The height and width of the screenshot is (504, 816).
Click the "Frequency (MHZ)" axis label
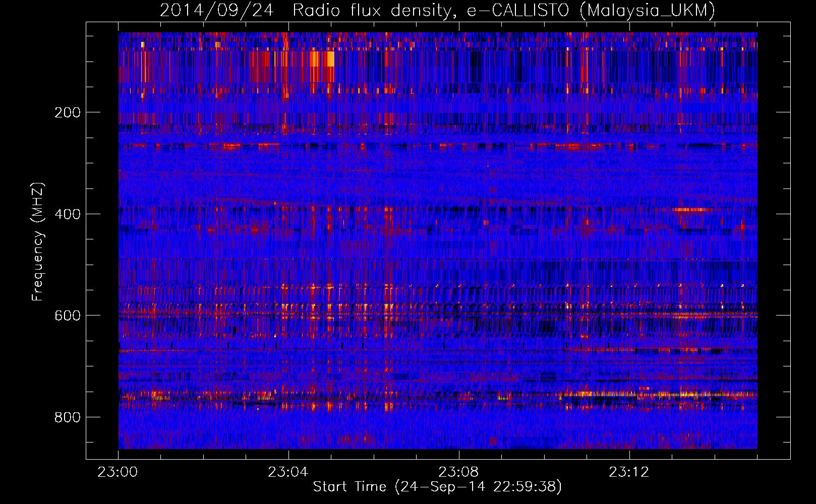38,242
